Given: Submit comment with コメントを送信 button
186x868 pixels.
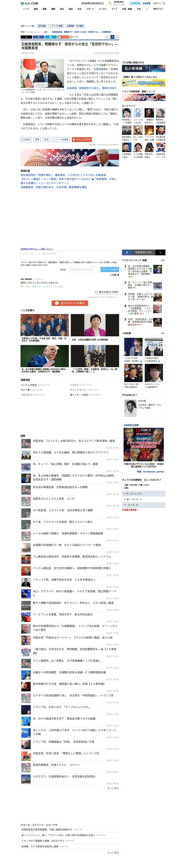Looking at the screenshot, I should pos(110,269).
